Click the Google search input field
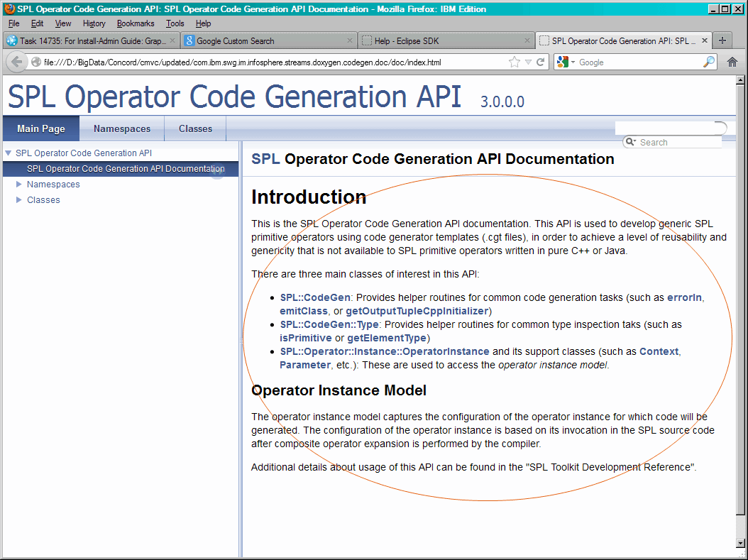 coord(639,62)
